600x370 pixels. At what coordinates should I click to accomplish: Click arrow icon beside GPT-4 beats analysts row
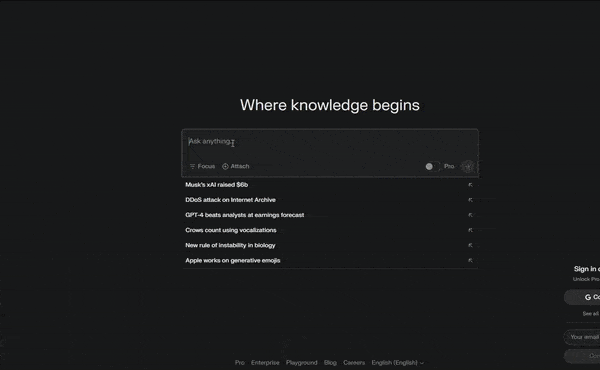tap(470, 215)
